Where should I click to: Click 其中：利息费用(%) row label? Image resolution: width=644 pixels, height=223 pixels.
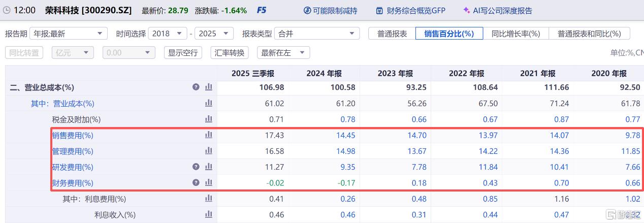click(94, 199)
